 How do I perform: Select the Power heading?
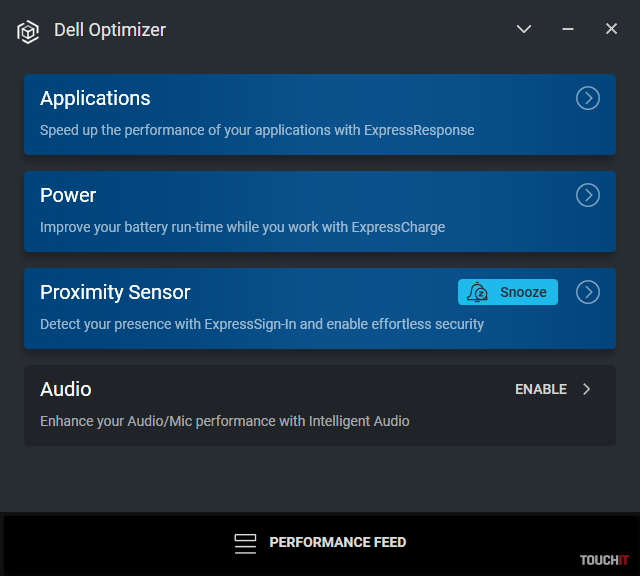pos(68,195)
